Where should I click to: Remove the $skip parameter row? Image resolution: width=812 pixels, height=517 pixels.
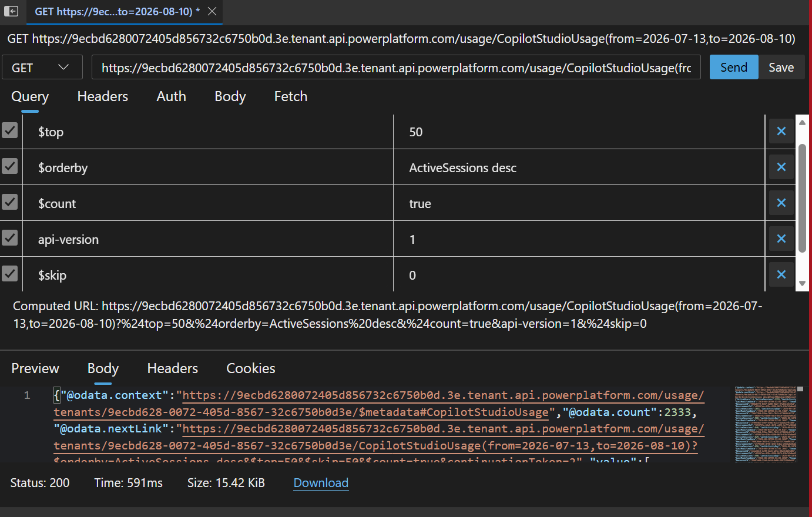(781, 274)
